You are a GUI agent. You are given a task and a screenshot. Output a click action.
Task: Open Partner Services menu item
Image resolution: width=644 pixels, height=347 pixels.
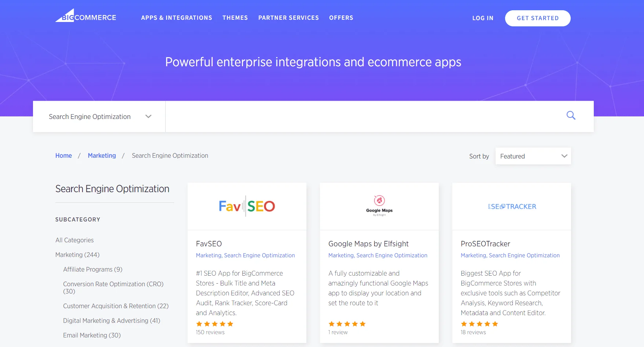[x=288, y=18]
